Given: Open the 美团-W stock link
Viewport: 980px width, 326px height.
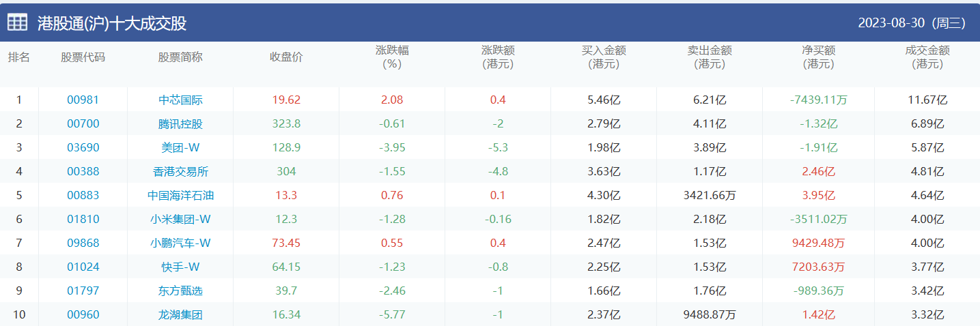Looking at the screenshot, I should (x=180, y=147).
